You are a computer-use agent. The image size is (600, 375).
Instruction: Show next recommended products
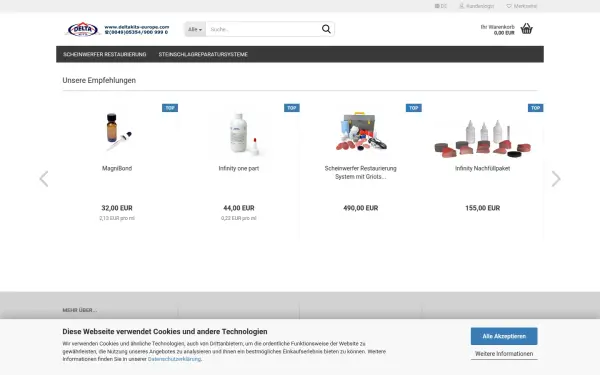click(x=556, y=179)
